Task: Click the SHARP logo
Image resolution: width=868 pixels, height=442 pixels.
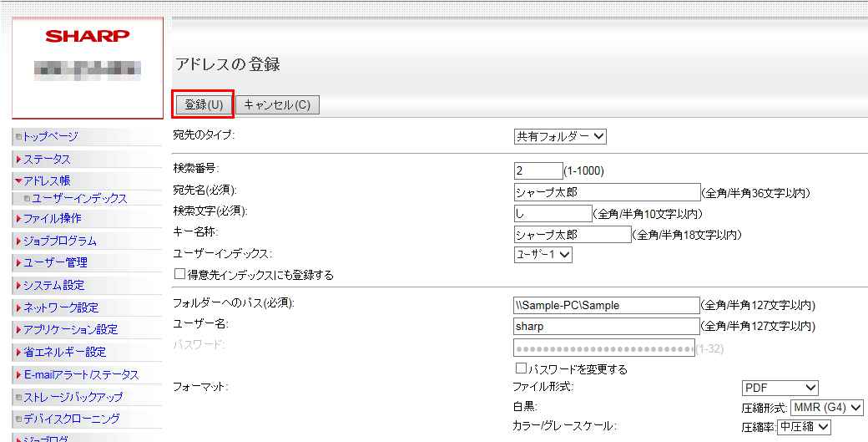Action: 87,36
